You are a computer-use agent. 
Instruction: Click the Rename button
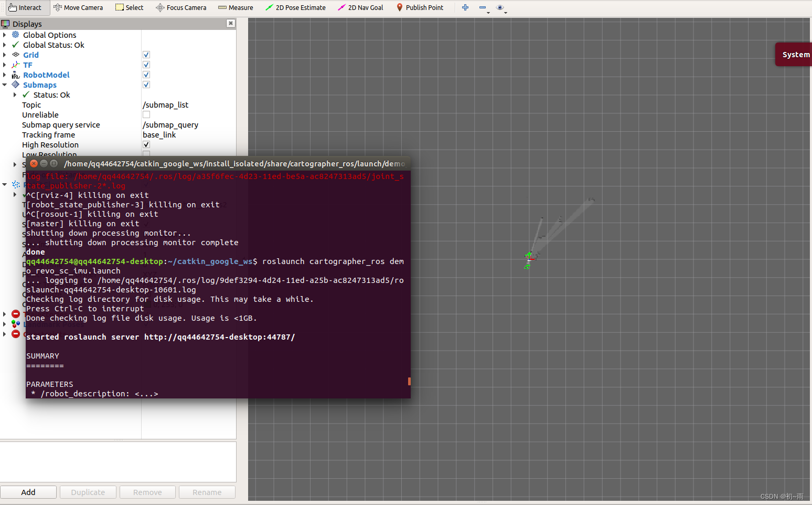click(207, 492)
